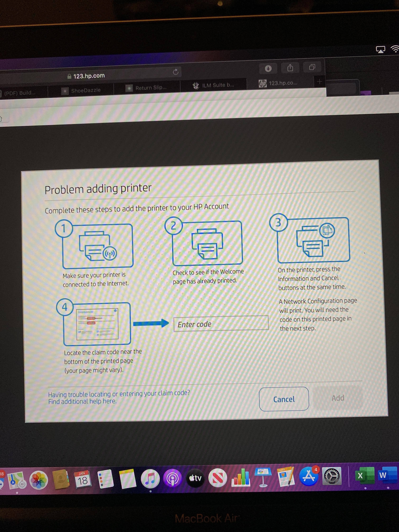Launch Microsoft Excel from the Dock
This screenshot has height=532, width=399.
click(364, 475)
